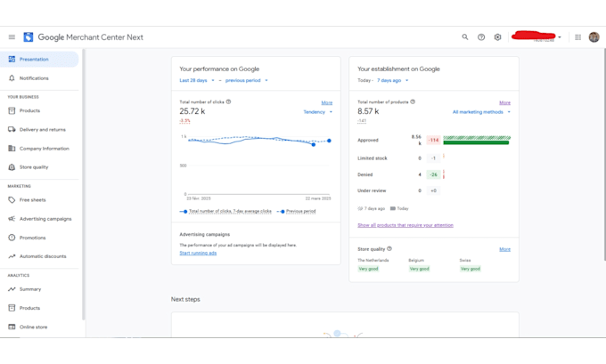Image resolution: width=606 pixels, height=364 pixels.
Task: Open the Google apps grid icon
Action: [x=577, y=37]
